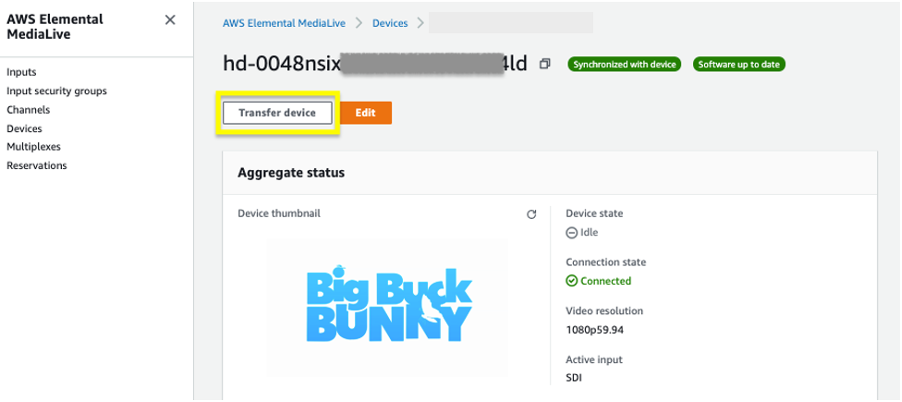Click the Device state label
This screenshot has height=402, width=902.
[x=594, y=213]
